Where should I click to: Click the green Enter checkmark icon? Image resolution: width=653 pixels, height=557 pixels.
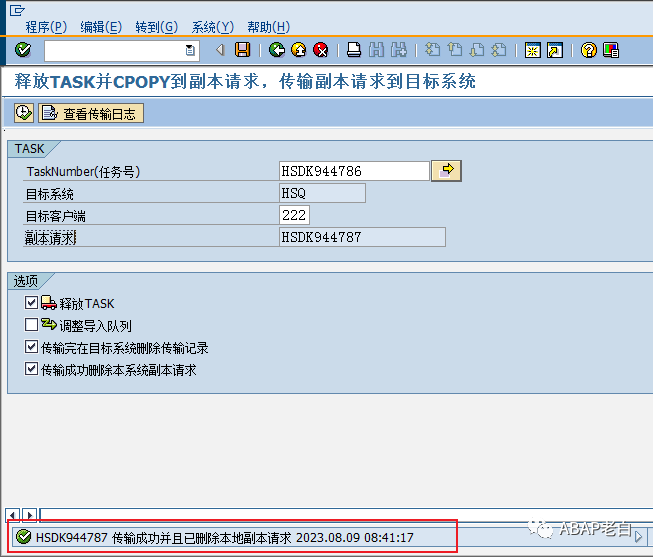(x=23, y=50)
